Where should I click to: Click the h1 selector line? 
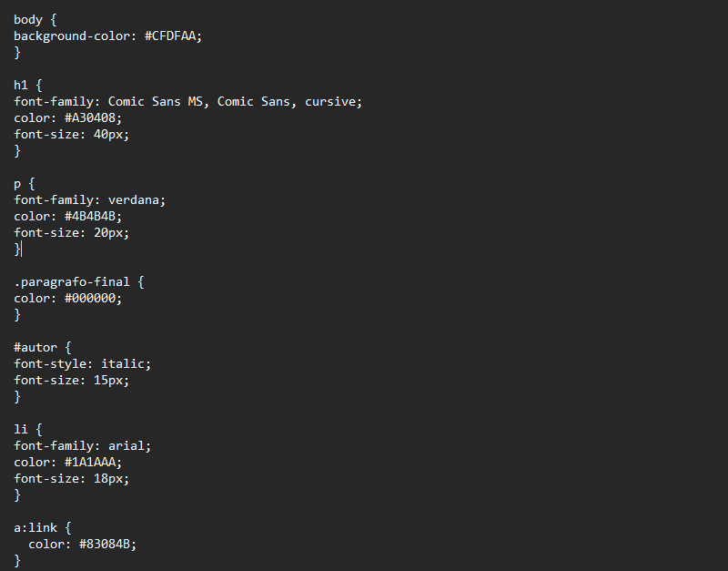point(28,85)
